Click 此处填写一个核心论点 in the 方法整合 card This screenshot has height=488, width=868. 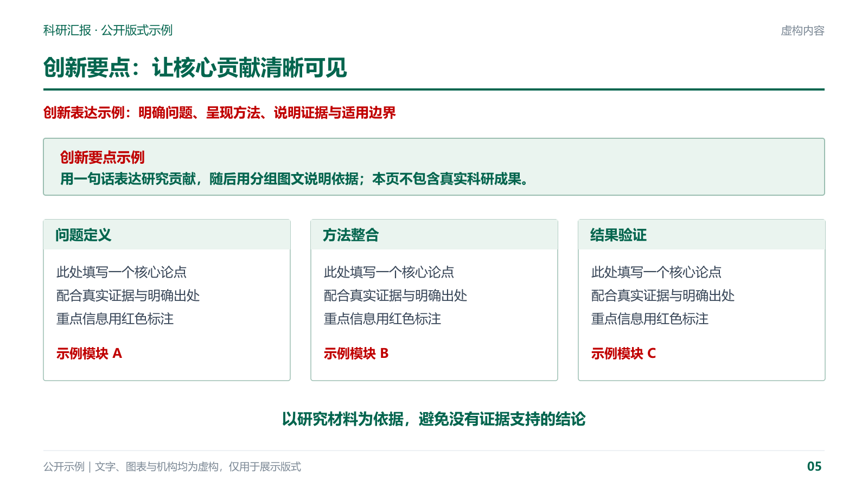pyautogui.click(x=389, y=272)
